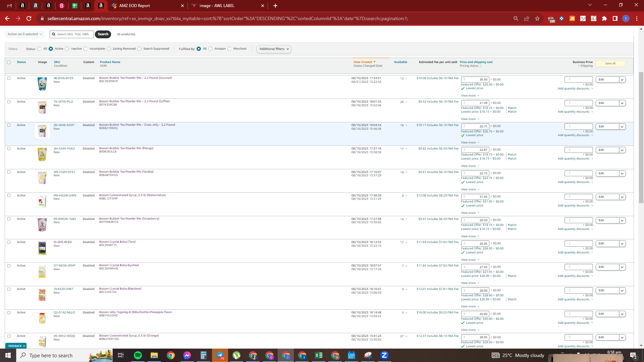Filter by Fulfilled By Merchant
This screenshot has height=362, width=644.
point(229,49)
